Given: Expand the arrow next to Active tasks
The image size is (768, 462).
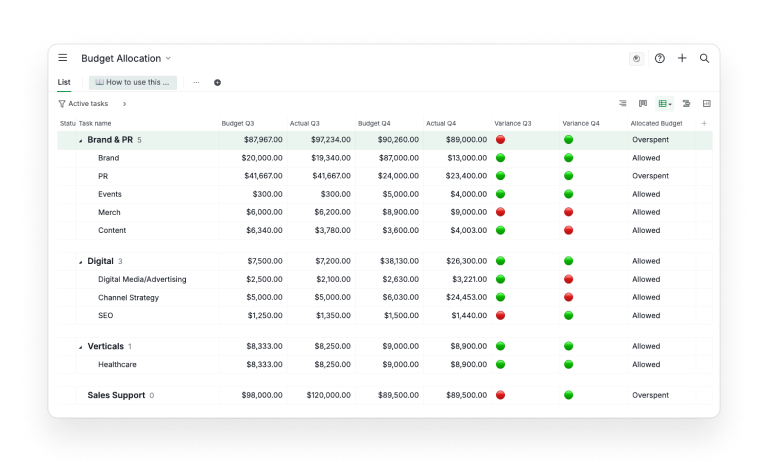Looking at the screenshot, I should pos(124,104).
